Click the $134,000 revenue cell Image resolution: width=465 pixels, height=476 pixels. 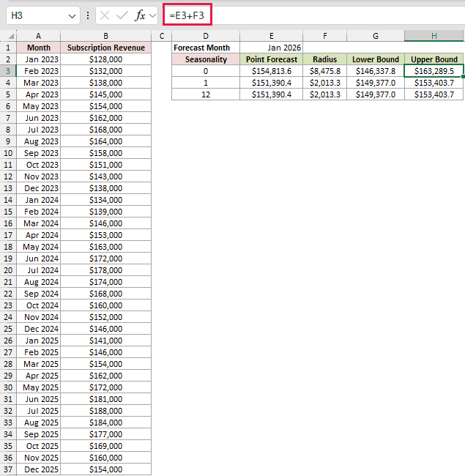click(105, 200)
